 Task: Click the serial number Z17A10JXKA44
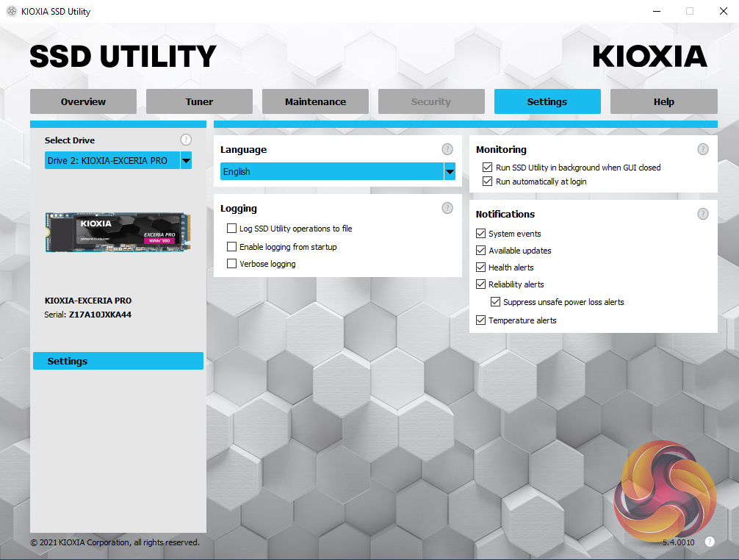(100, 315)
